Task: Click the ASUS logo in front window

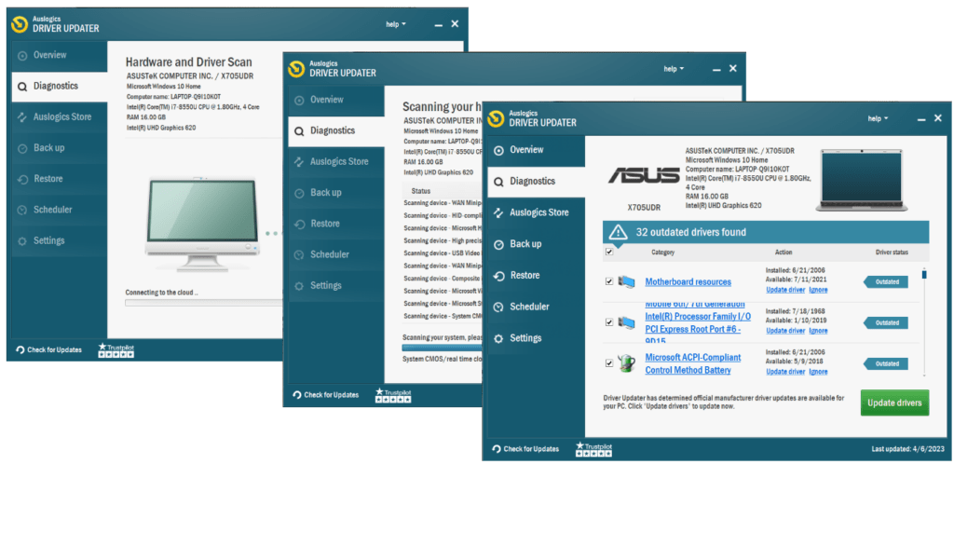Action: click(x=645, y=175)
